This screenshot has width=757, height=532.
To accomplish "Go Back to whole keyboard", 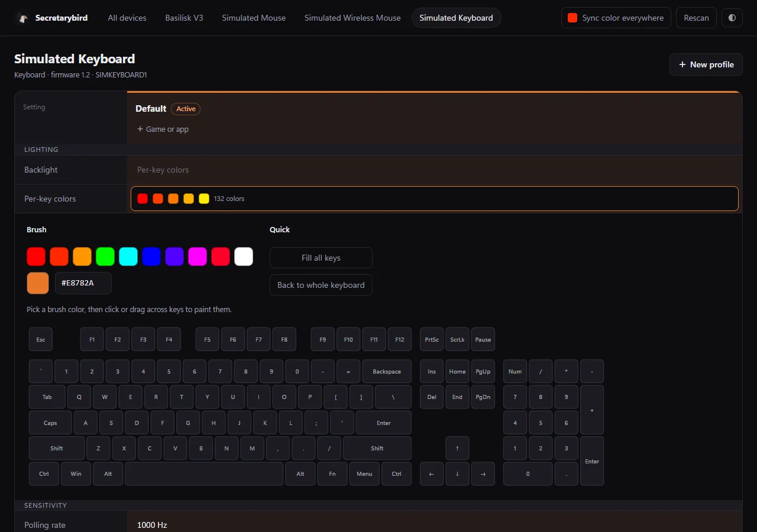I will point(321,285).
